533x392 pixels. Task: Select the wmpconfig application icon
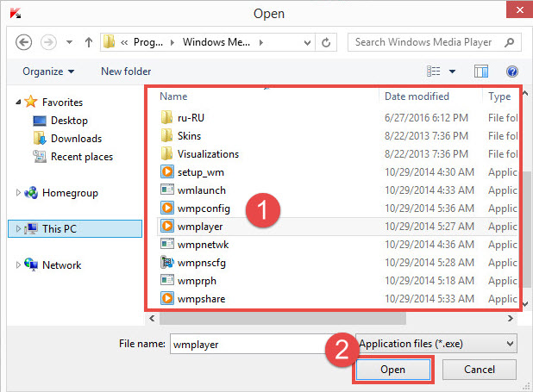tap(167, 208)
